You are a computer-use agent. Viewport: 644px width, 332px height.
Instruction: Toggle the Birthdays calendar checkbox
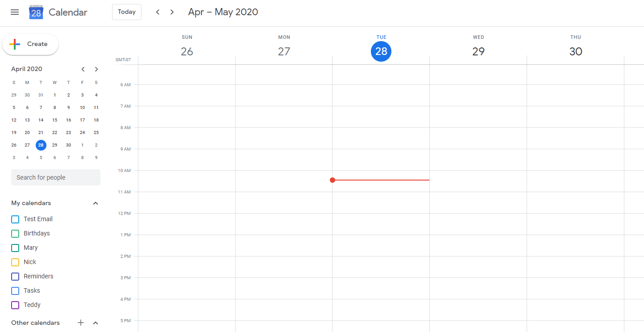pos(15,234)
